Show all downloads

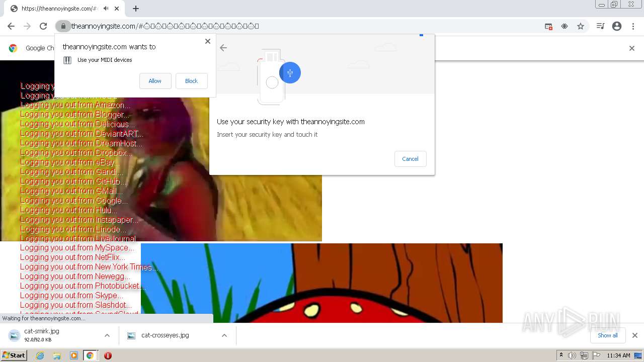coord(607,335)
